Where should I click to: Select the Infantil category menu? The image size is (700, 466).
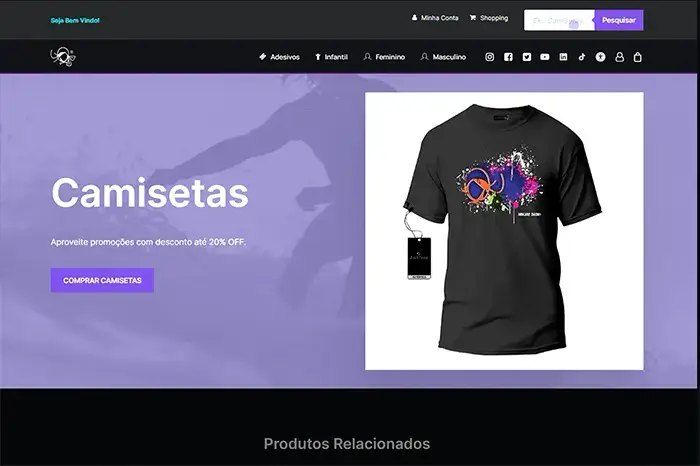[331, 57]
